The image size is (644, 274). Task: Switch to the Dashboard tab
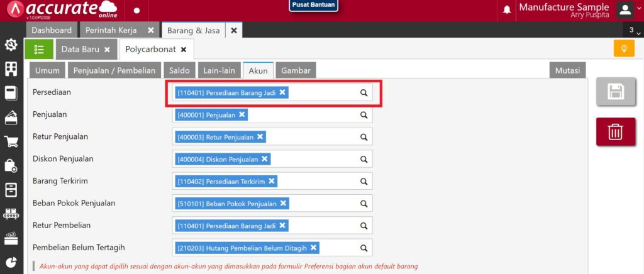tap(52, 30)
